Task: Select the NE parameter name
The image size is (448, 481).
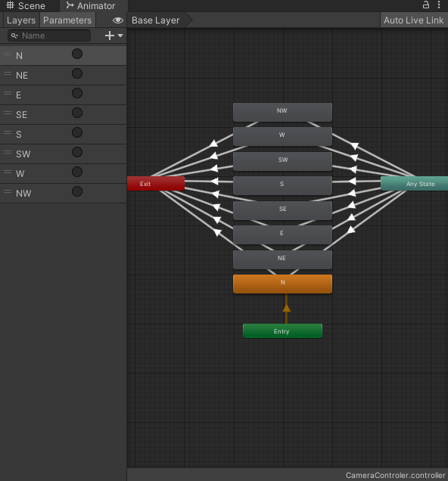Action: pos(22,76)
